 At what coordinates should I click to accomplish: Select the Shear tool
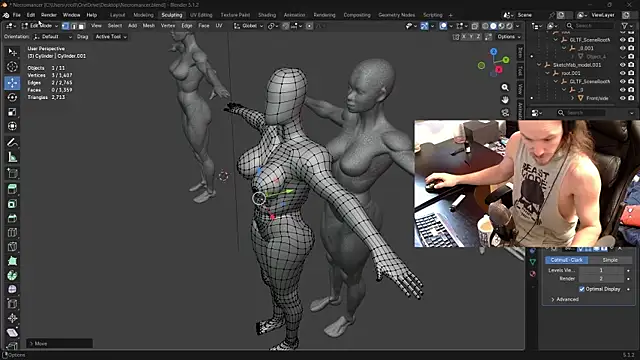(x=12, y=332)
